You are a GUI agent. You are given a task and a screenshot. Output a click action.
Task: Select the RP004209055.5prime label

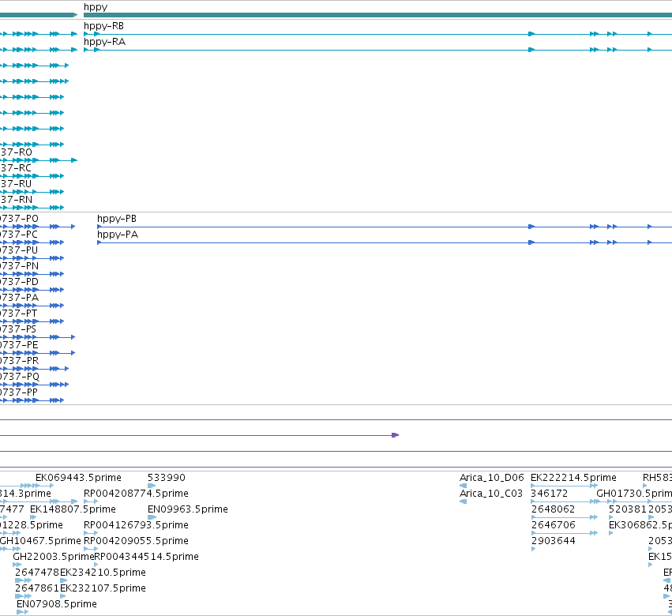coord(136,541)
